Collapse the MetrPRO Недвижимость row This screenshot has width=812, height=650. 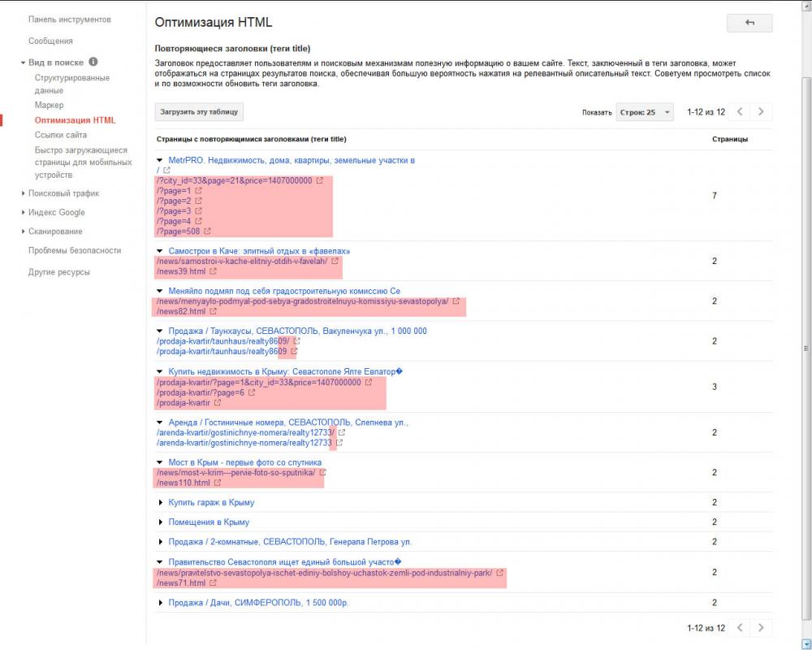159,161
